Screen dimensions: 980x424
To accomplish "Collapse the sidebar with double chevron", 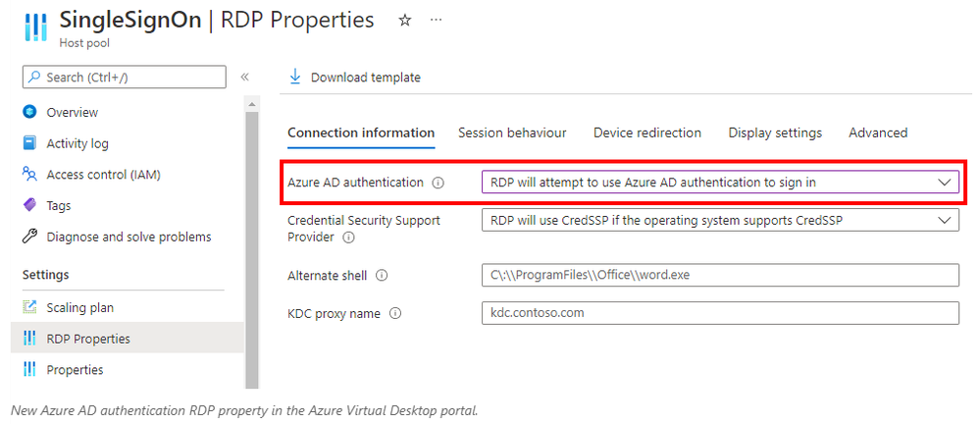I will pyautogui.click(x=245, y=77).
